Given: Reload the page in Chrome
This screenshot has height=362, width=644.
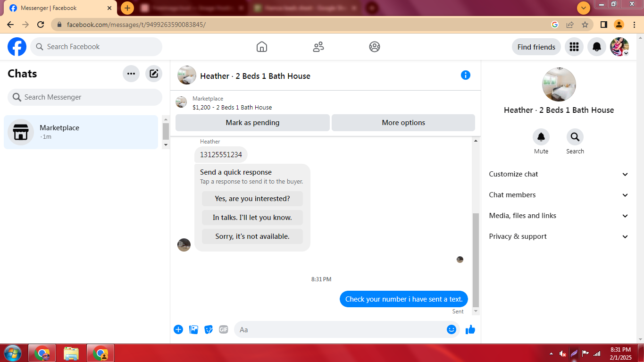Looking at the screenshot, I should pyautogui.click(x=41, y=25).
